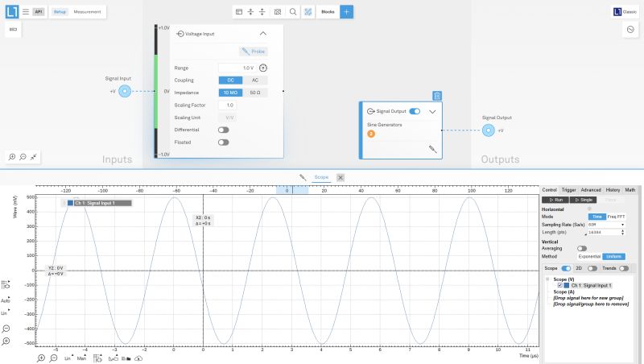Image resolution: width=644 pixels, height=364 pixels.
Task: Click the auto-range icon beside Range
Action: point(263,68)
